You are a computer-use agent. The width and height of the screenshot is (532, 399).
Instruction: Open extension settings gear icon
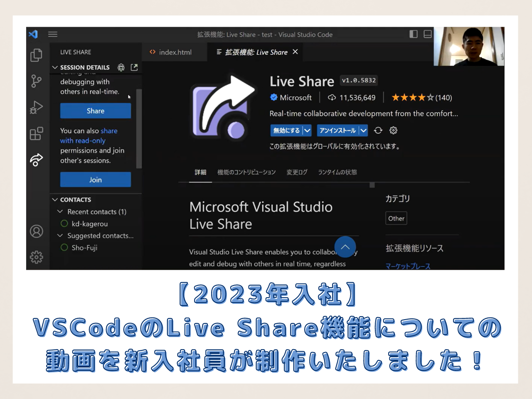pos(393,131)
